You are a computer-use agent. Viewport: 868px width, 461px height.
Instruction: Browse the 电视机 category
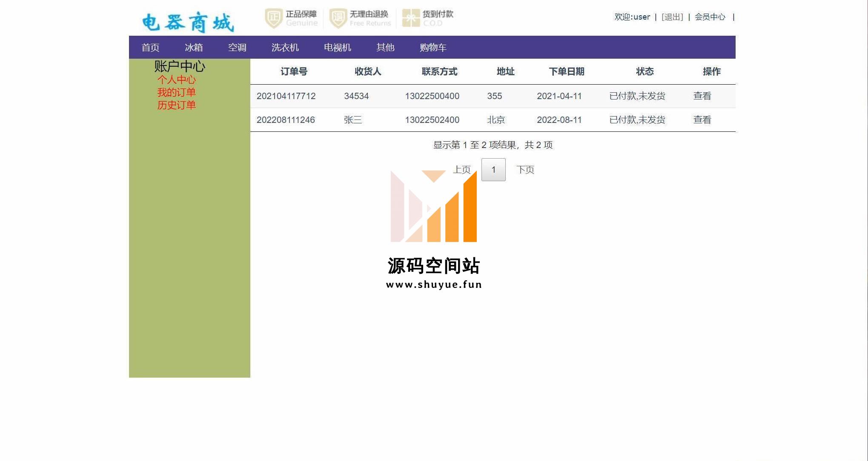point(337,48)
